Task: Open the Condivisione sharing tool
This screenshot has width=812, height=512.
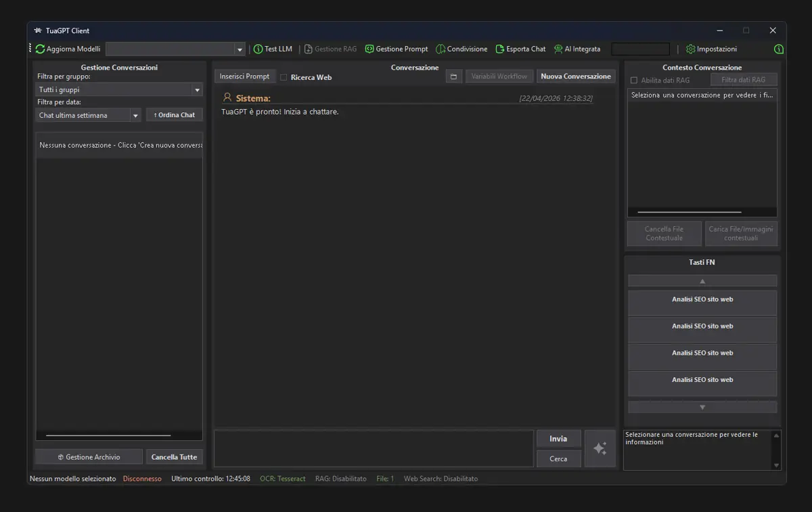Action: [461, 49]
